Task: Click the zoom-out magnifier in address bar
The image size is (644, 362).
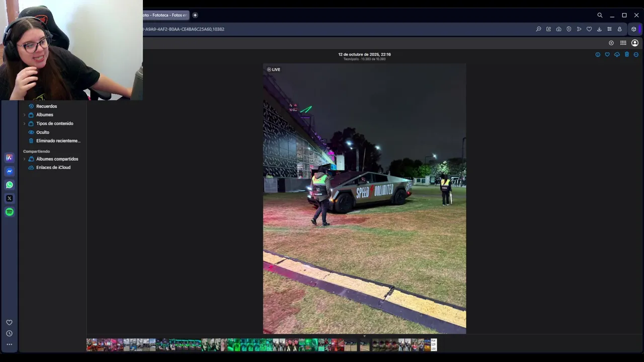Action: [538, 29]
